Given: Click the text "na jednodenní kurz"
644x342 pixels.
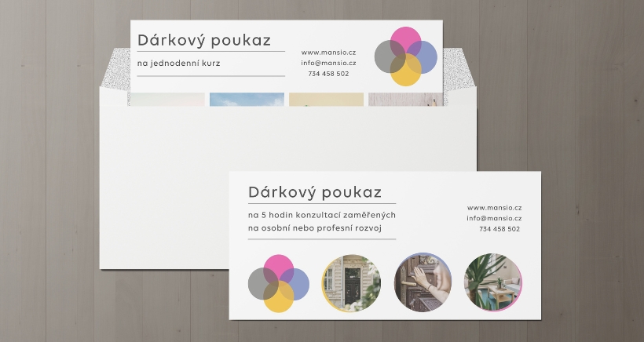Looking at the screenshot, I should pos(178,64).
